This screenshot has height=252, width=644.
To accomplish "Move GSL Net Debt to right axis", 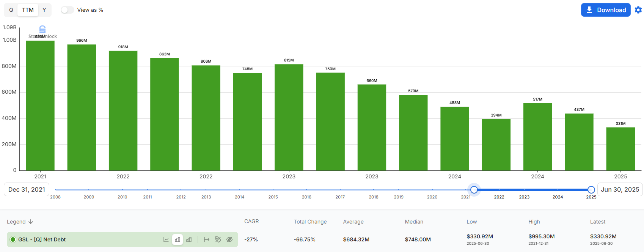I will pos(207,239).
